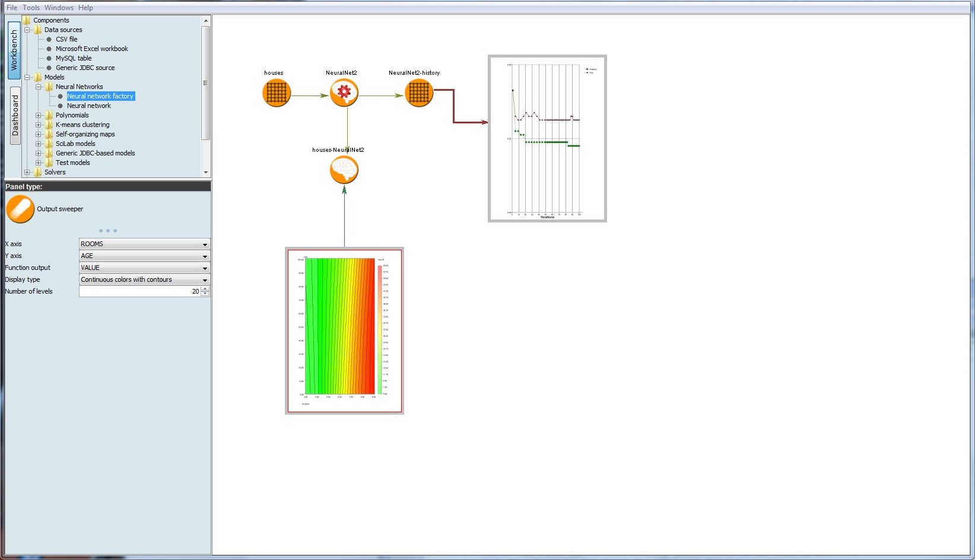Expand the Solvers branch
The height and width of the screenshot is (560, 975).
tap(27, 171)
